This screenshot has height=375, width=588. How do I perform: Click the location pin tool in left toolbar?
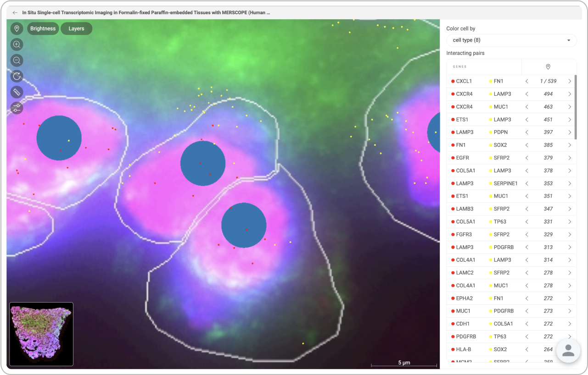[17, 28]
